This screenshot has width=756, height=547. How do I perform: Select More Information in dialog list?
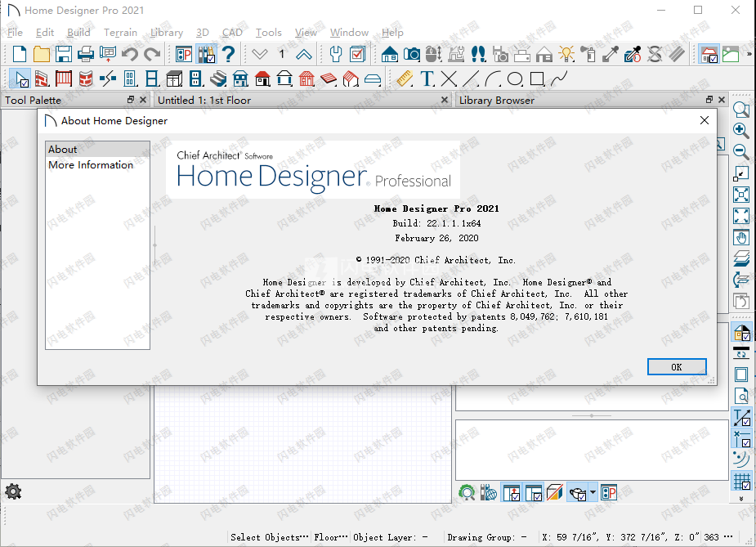click(x=97, y=165)
